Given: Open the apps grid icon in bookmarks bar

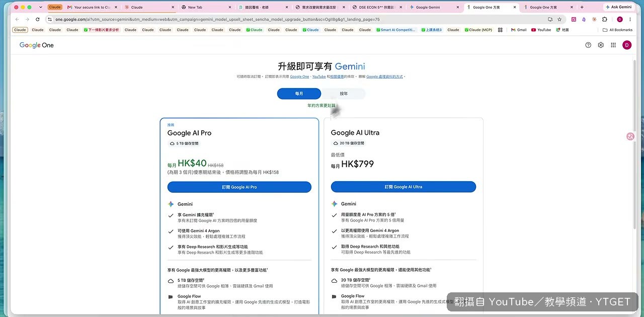Looking at the screenshot, I should (500, 30).
